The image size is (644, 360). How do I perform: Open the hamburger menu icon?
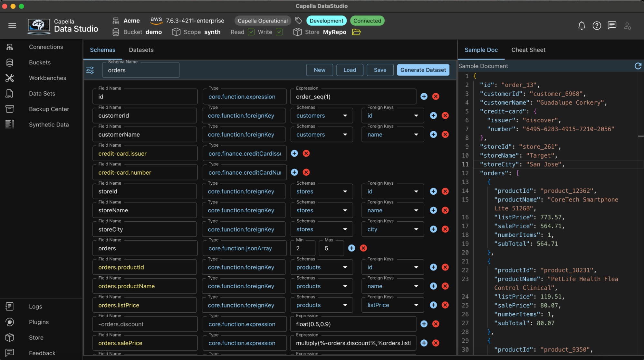pyautogui.click(x=12, y=26)
